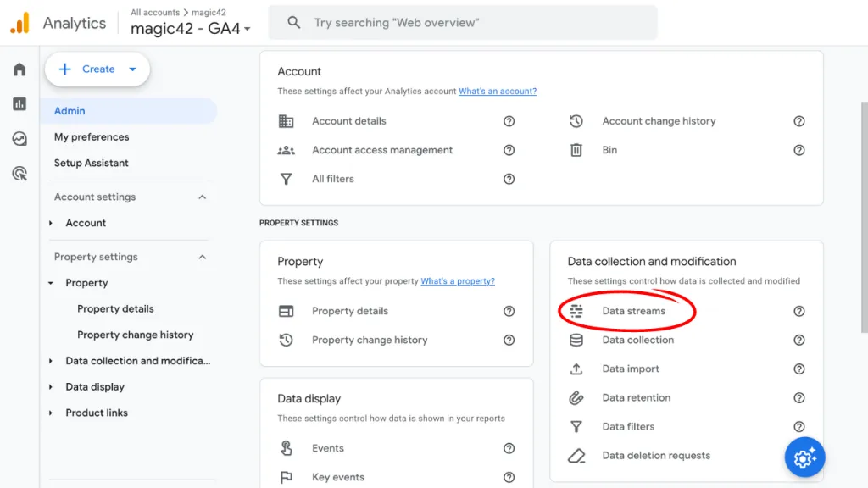Open the magic42 - GA4 property selector dropdown
Image resolution: width=868 pixels, height=488 pixels.
point(191,28)
